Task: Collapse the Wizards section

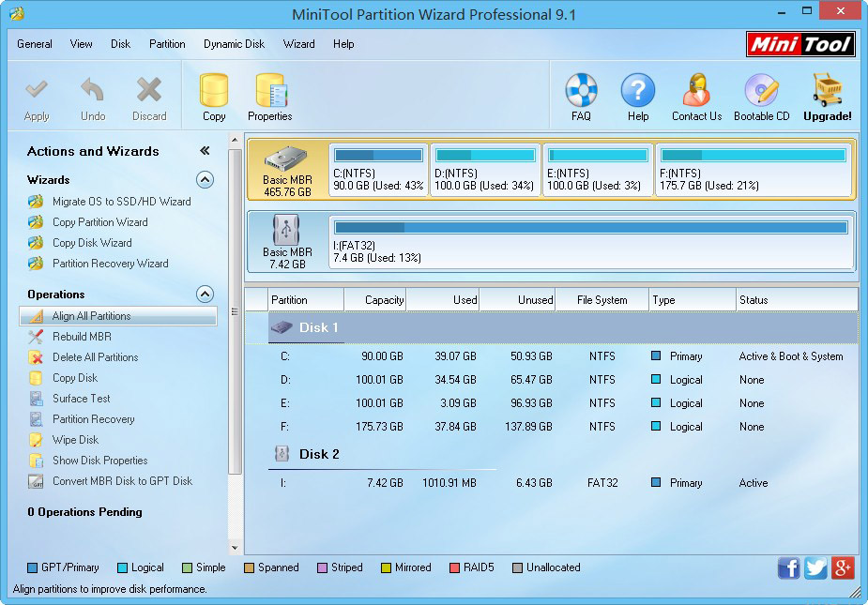Action: (205, 180)
